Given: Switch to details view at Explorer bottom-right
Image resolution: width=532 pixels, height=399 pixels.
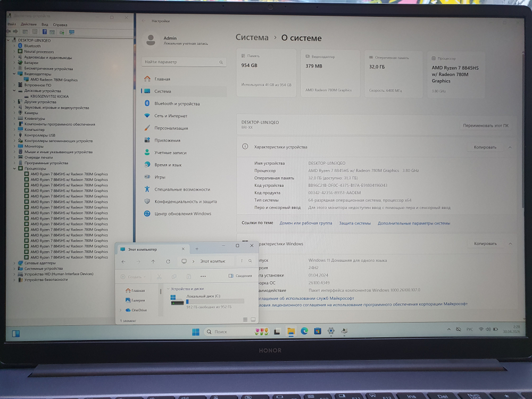Looking at the screenshot, I should pos(245,319).
